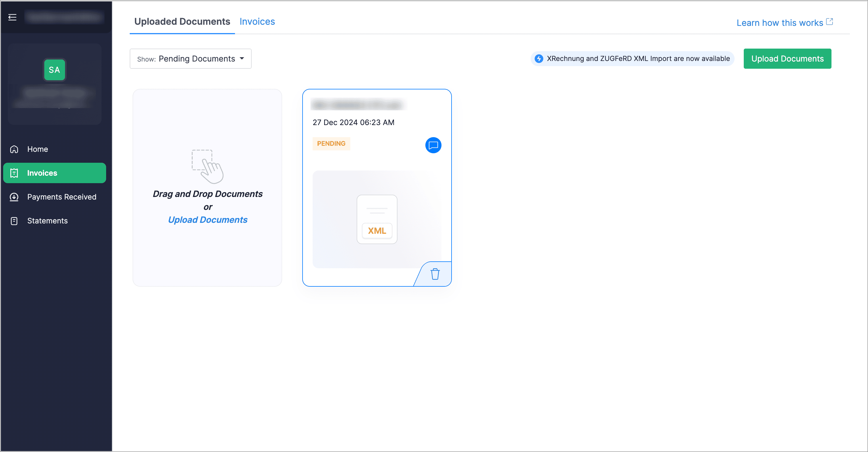Screen dimensions: 868x452
Task: Click the external link icon beside Learn how
Action: tap(829, 22)
